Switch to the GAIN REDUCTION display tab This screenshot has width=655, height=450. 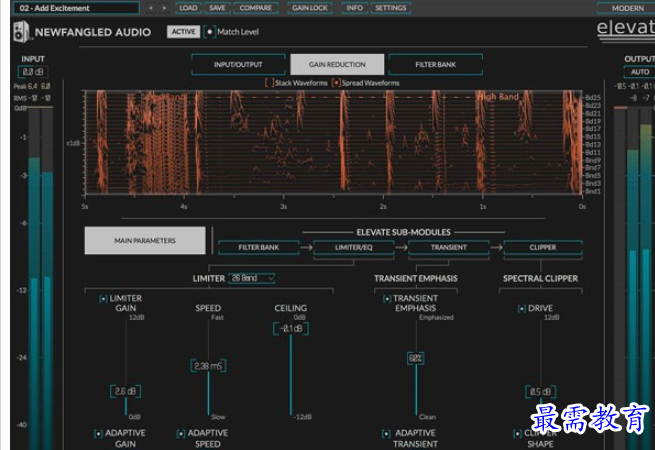click(x=337, y=64)
